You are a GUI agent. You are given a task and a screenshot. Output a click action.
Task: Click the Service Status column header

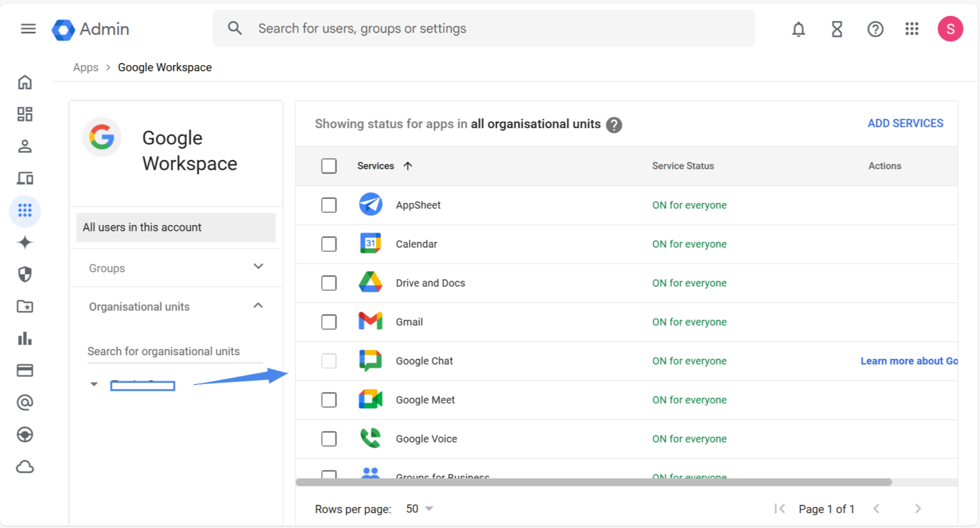[683, 166]
